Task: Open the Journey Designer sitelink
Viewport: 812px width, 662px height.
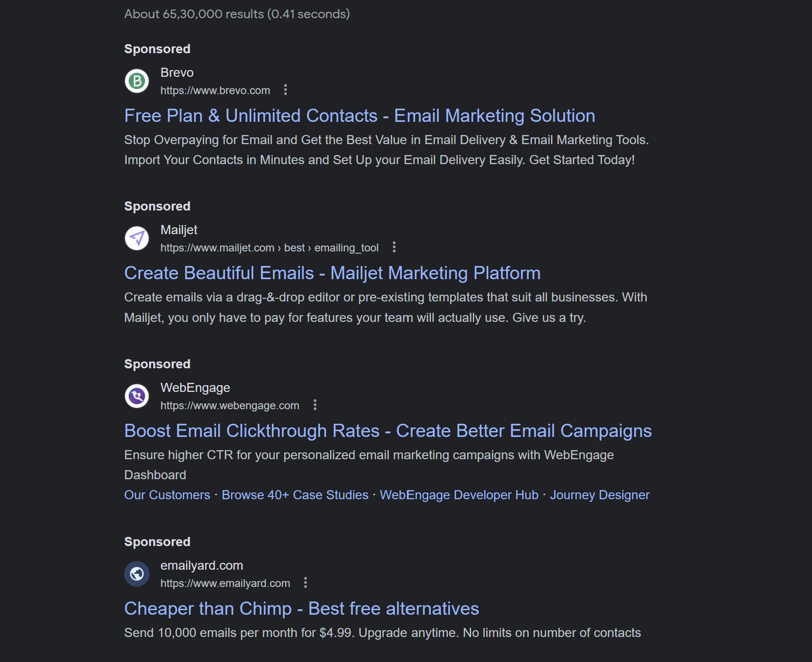Action: [599, 495]
